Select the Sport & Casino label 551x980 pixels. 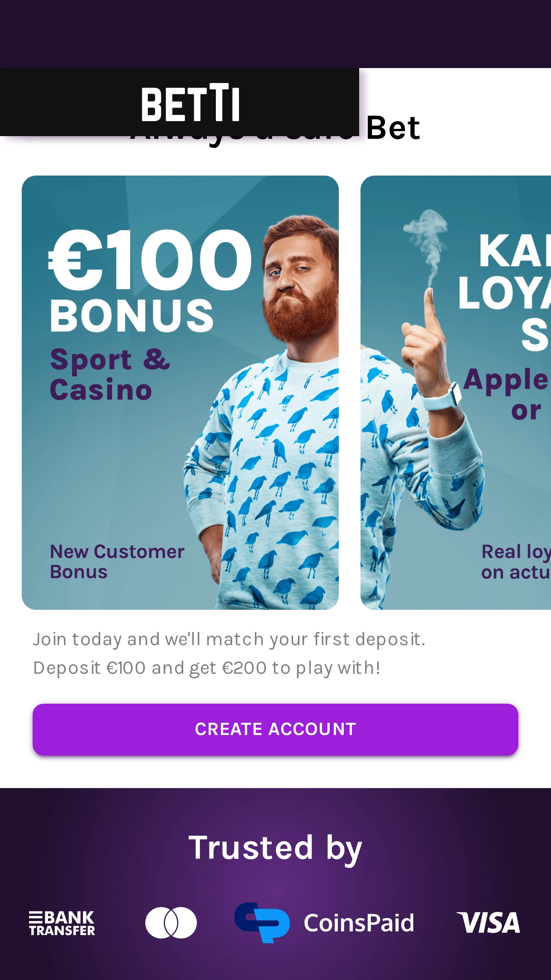(x=110, y=374)
